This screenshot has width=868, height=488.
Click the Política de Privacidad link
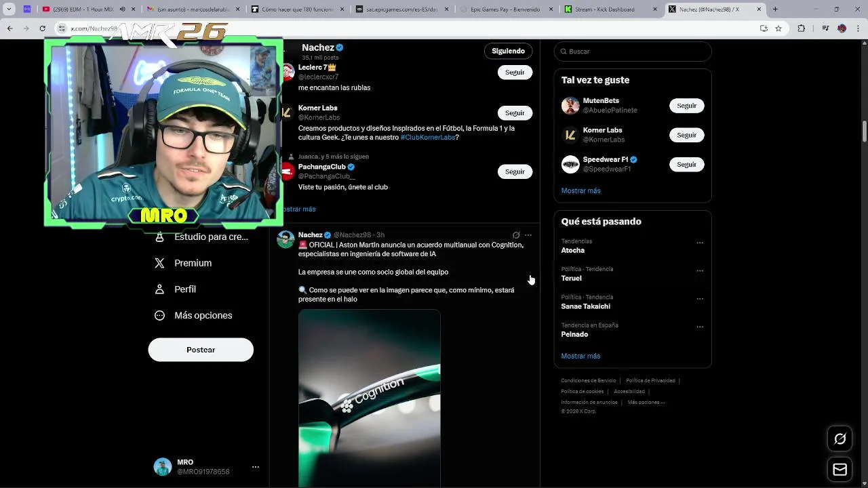tap(650, 381)
